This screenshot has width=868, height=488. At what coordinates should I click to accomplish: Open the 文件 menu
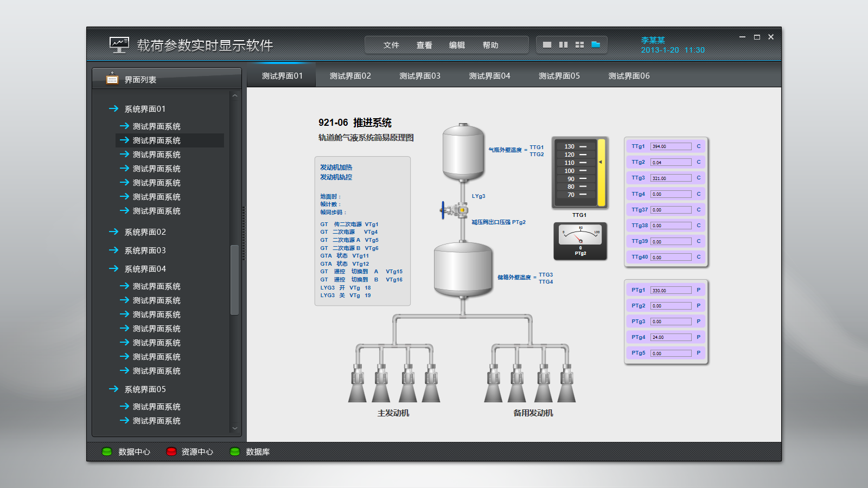click(x=391, y=45)
